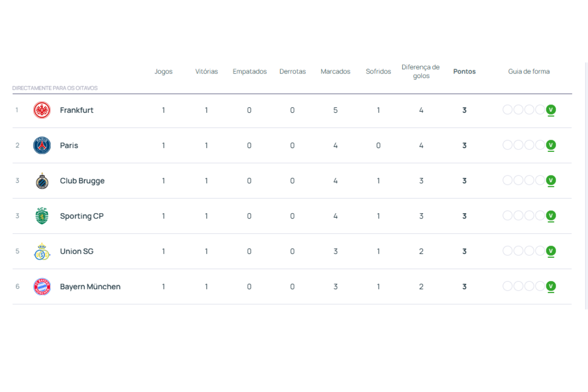Click the Paris Saint-Germain crest icon
Screen dimensions: 588x392
(x=42, y=146)
